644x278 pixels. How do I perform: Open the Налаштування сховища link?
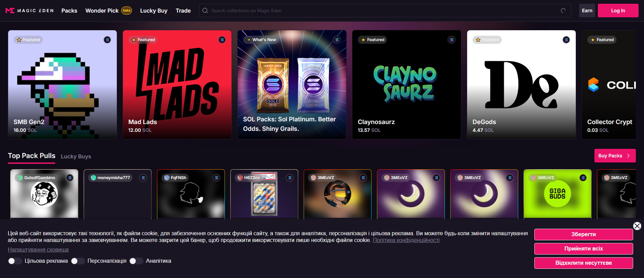(x=38, y=250)
